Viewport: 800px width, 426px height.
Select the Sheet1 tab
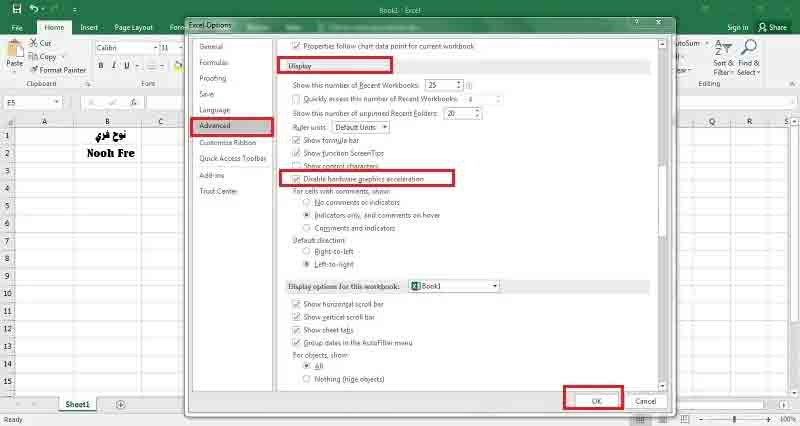click(x=78, y=404)
